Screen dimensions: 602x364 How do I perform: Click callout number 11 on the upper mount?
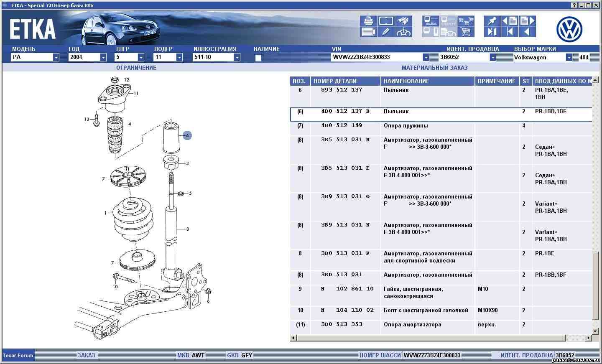(x=136, y=93)
